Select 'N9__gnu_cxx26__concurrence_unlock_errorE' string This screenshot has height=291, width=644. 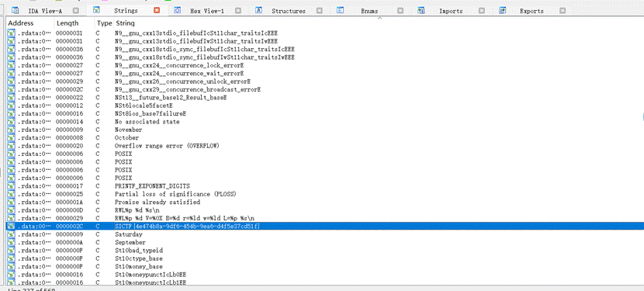pyautogui.click(x=183, y=81)
